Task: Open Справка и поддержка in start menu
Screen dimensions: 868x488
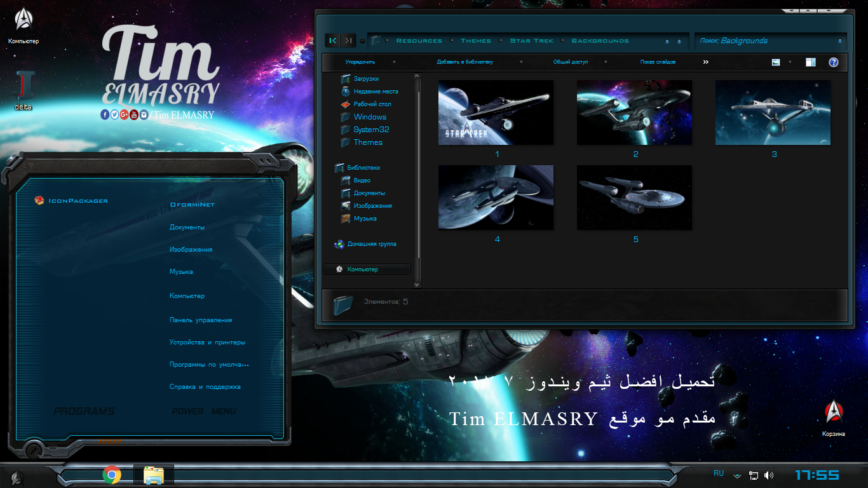Action: (205, 387)
